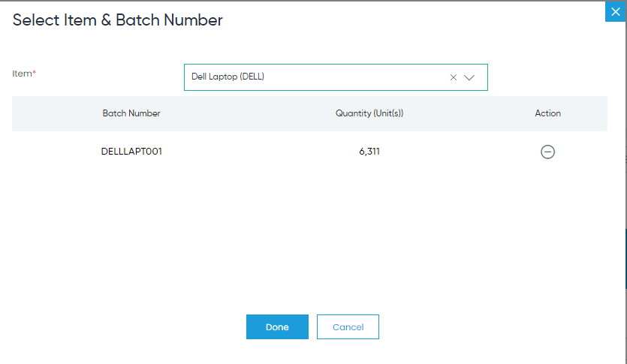
Task: Select the Batch Number column header
Action: (131, 113)
